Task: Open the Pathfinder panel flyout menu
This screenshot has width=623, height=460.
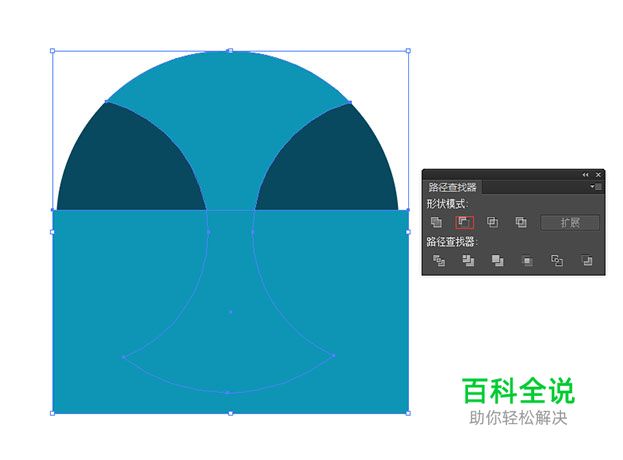Action: pos(596,187)
